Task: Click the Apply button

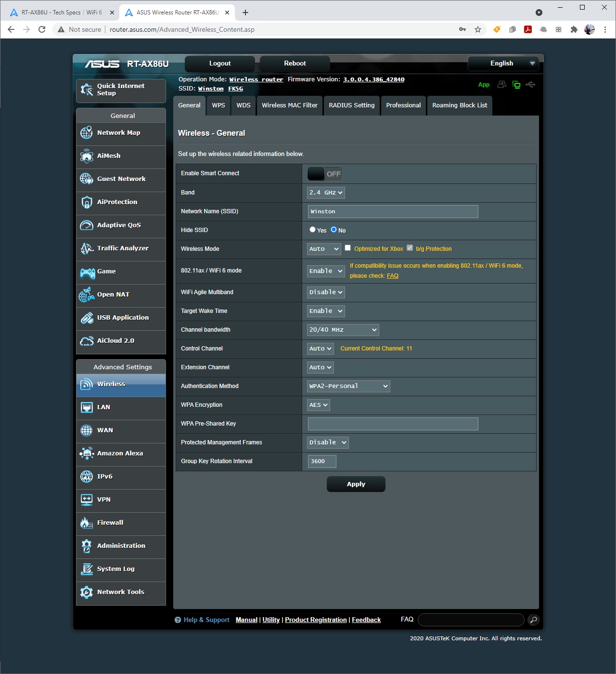Action: [x=356, y=484]
